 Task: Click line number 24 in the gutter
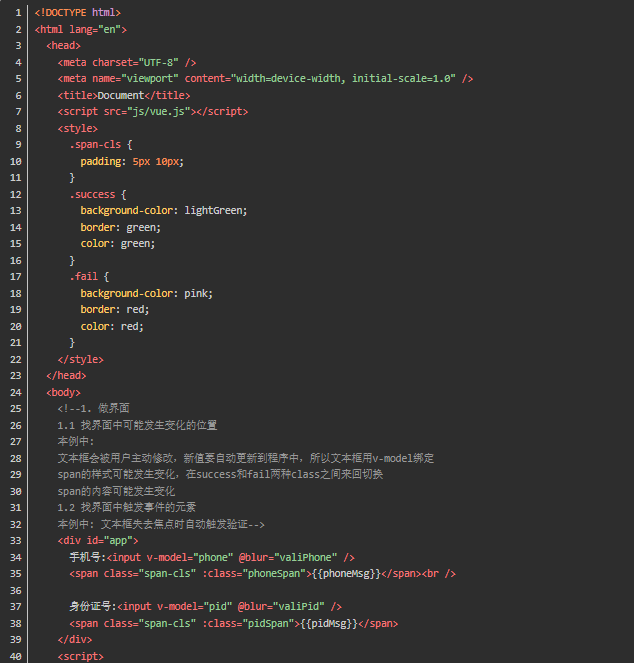tap(17, 392)
